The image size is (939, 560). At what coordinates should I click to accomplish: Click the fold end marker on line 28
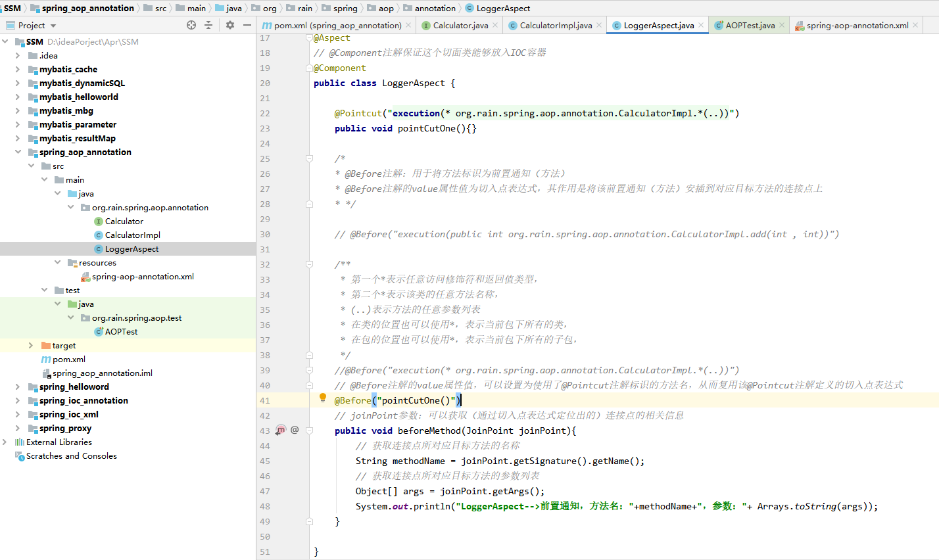309,204
